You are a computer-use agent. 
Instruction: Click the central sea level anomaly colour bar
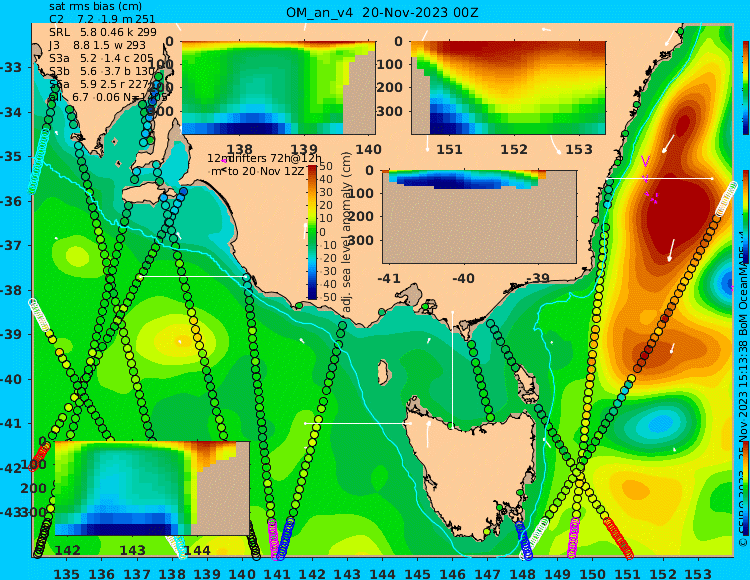click(x=312, y=232)
